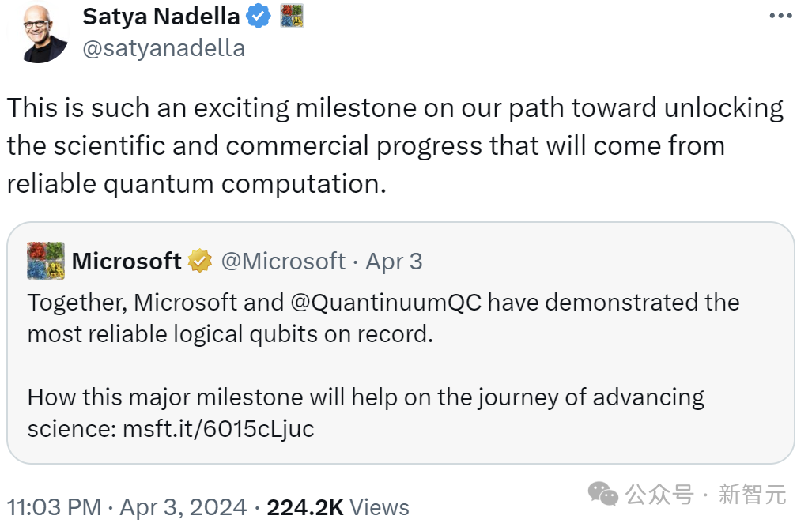Click the bold Microsoft name in quote
This screenshot has width=812, height=527.
(x=127, y=262)
